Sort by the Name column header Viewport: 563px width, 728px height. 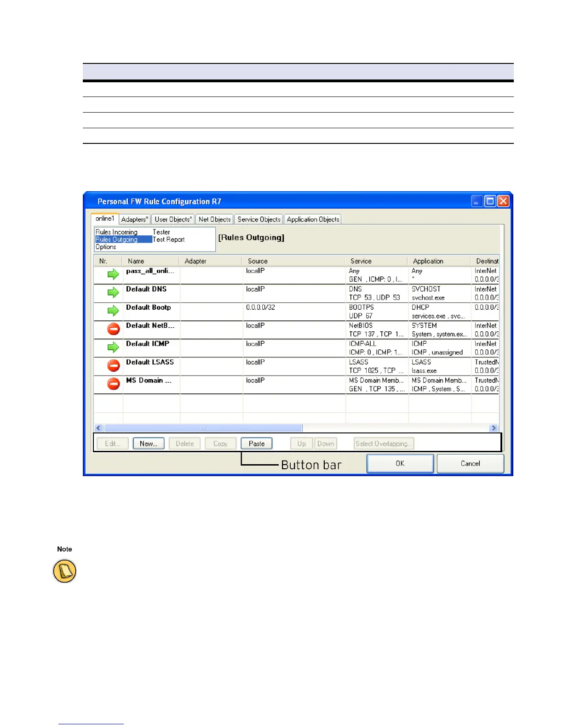(x=151, y=261)
